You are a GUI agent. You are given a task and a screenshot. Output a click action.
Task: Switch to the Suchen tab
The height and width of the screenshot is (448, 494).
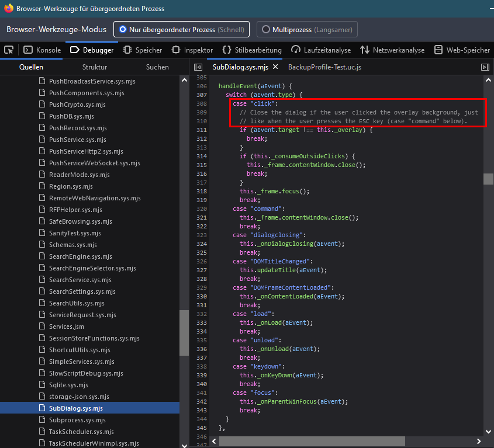(157, 67)
